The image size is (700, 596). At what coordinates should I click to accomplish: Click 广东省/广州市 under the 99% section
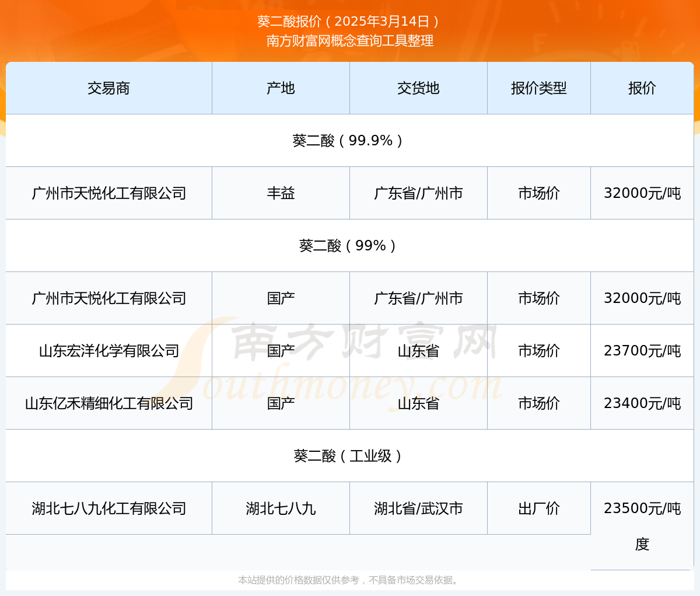coord(418,298)
